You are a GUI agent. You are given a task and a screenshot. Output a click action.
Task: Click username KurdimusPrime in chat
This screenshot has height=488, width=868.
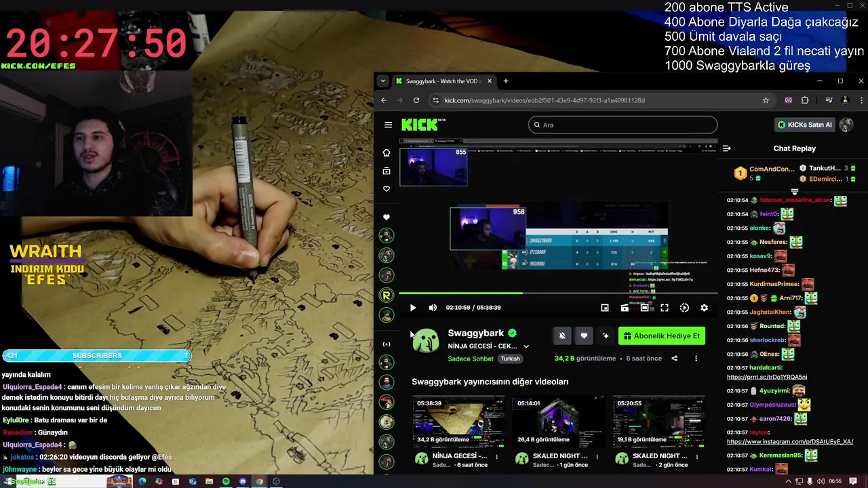[774, 284]
